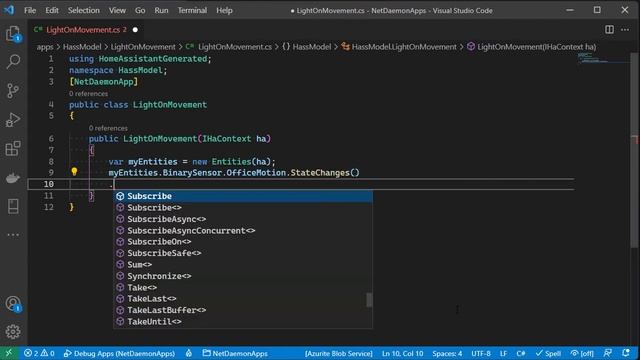Expand the LightOnMovement folder breadcrumb
The width and height of the screenshot is (640, 360).
coord(143,47)
